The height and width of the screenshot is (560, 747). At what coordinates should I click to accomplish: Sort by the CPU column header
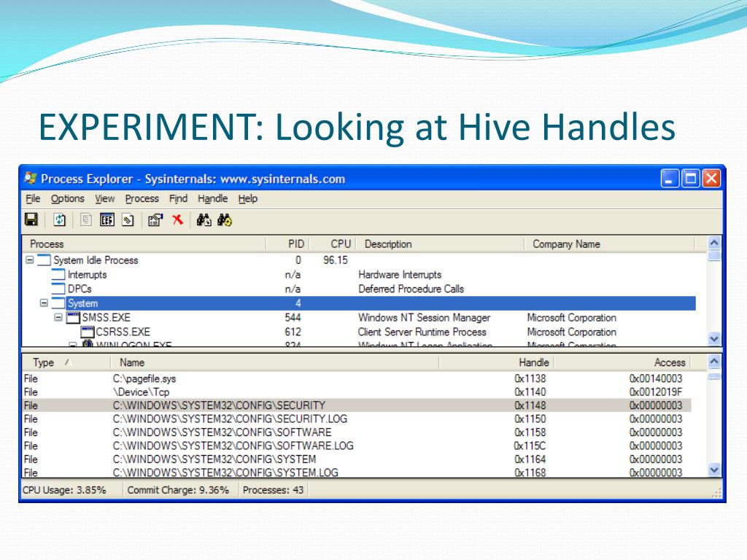333,244
